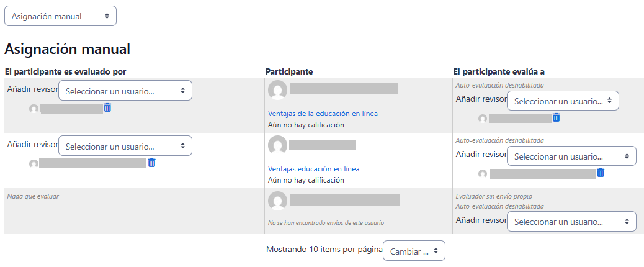
Task: Click second participant's profile avatar
Action: coord(277,145)
